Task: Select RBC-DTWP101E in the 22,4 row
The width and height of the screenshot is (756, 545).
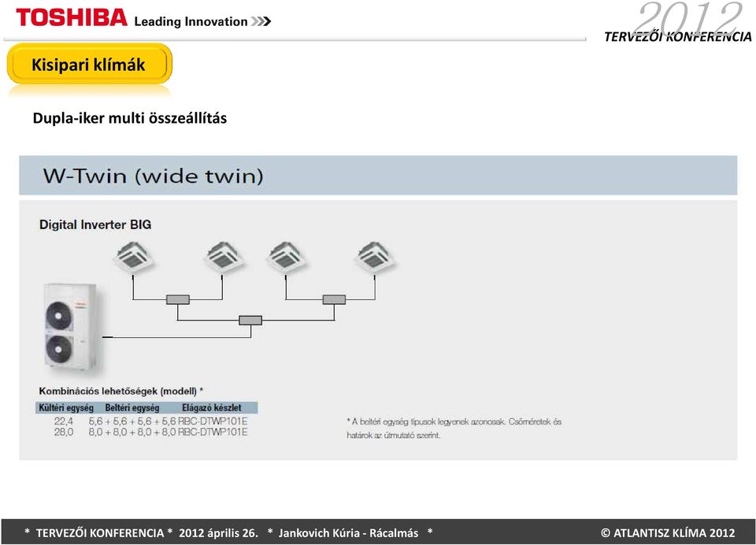Action: pyautogui.click(x=213, y=421)
